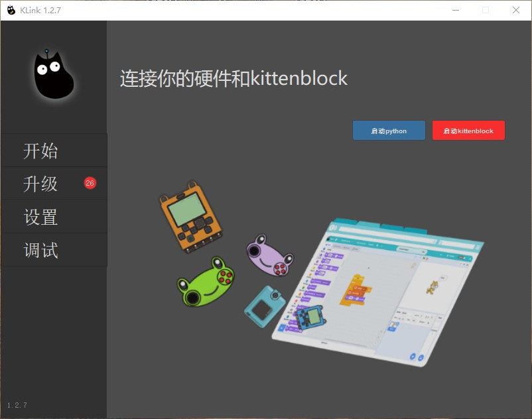Minimize the KLink window
The height and width of the screenshot is (419, 532).
(456, 10)
